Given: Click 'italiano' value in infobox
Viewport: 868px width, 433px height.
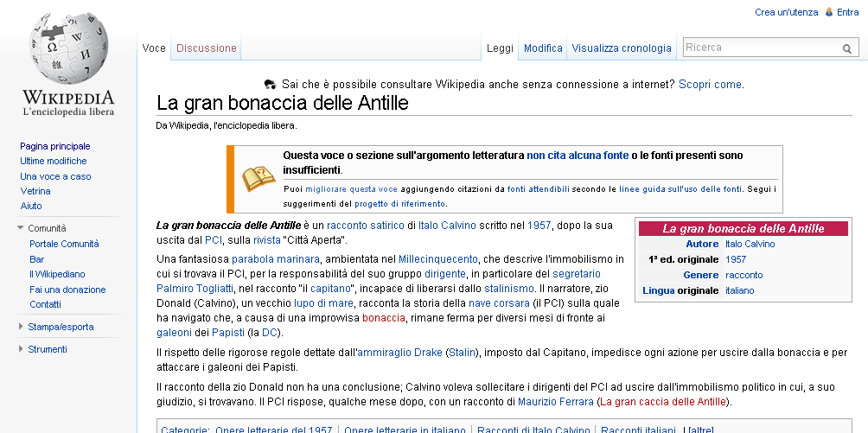Looking at the screenshot, I should point(739,290).
